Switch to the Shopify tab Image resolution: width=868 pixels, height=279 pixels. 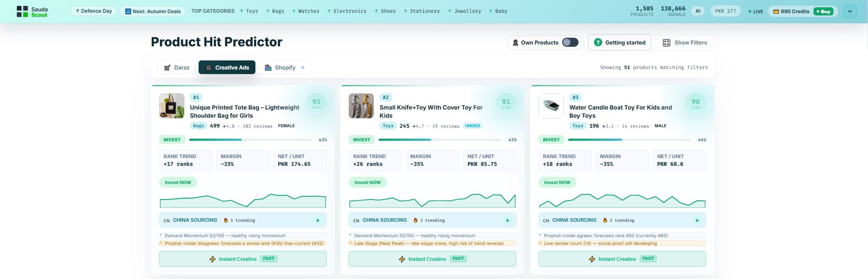point(284,67)
